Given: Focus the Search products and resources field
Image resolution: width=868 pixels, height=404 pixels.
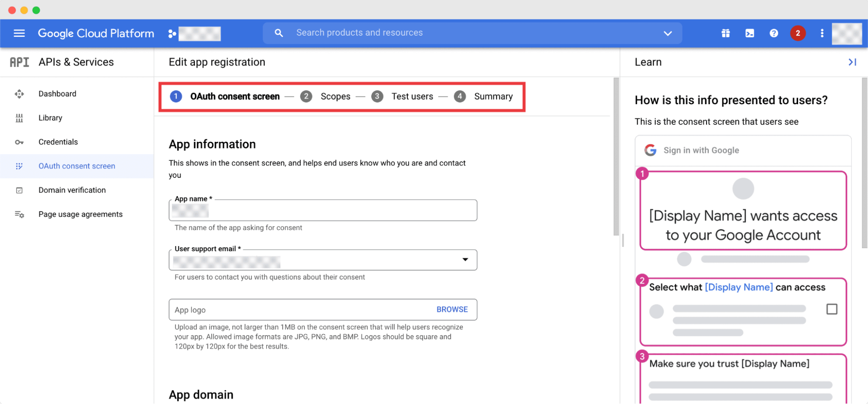Looking at the screenshot, I should (472, 33).
